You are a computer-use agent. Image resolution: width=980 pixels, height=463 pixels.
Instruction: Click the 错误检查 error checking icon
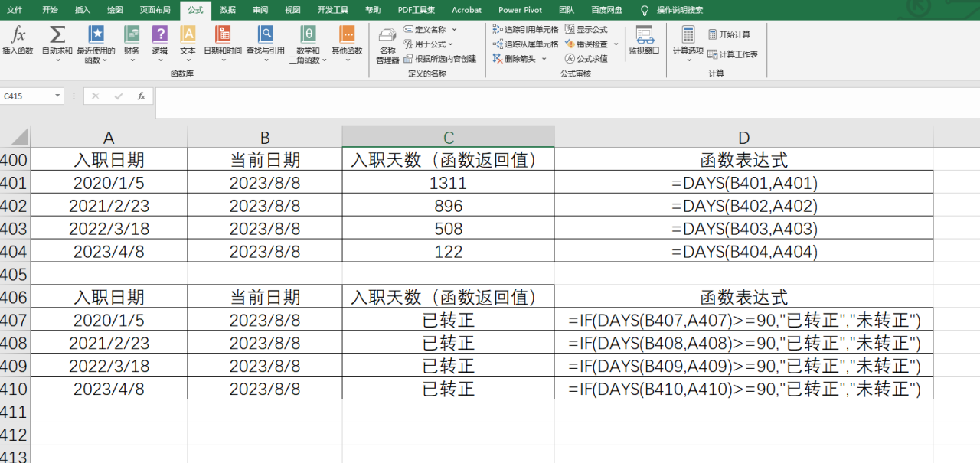[x=570, y=44]
